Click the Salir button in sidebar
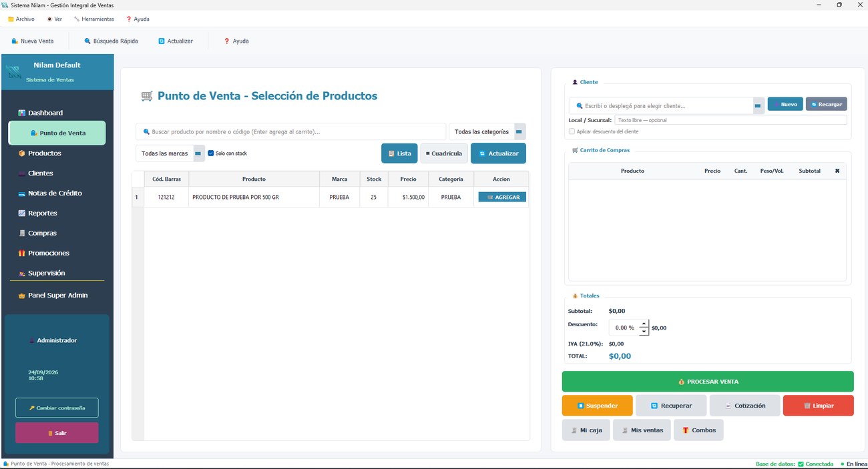 tap(57, 433)
